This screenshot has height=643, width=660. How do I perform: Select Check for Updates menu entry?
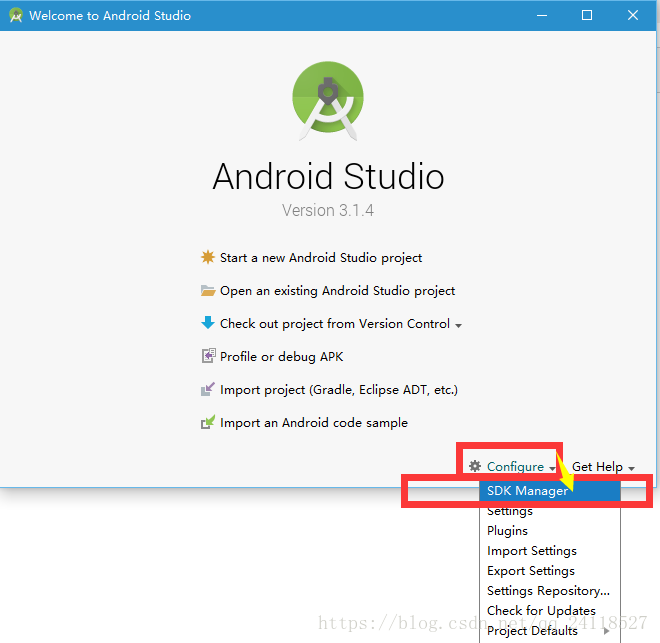(550, 611)
